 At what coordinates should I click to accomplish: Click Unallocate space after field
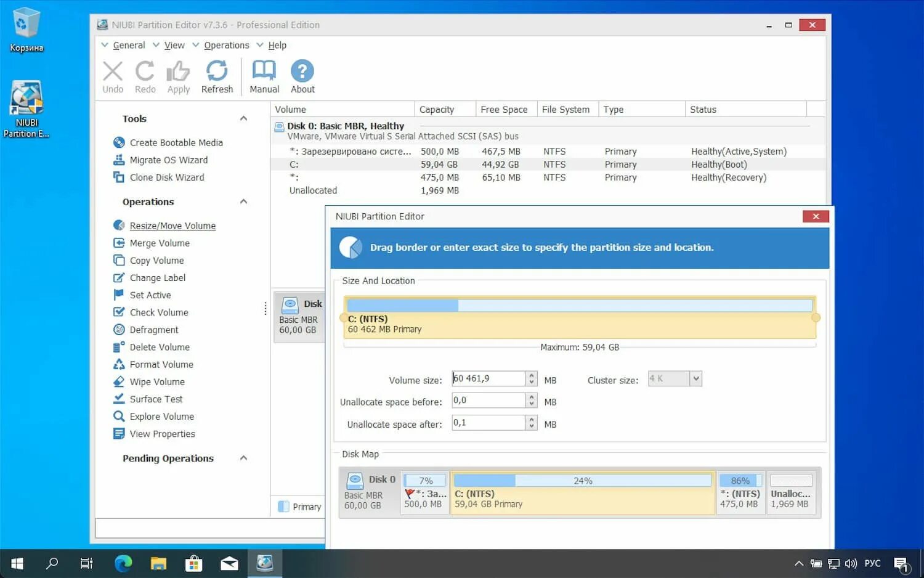click(x=488, y=422)
